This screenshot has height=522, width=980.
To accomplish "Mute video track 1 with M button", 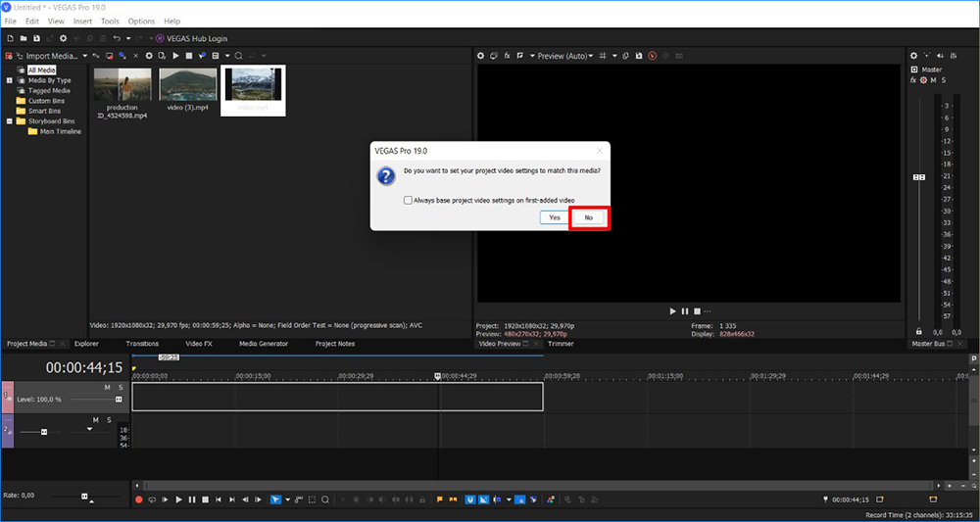I will [108, 388].
